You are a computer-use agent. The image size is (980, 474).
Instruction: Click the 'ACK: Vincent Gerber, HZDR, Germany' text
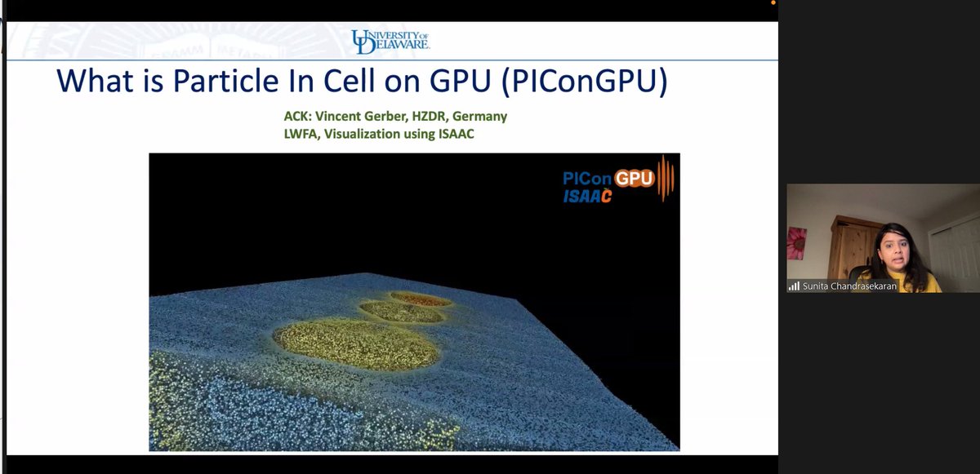(x=395, y=117)
